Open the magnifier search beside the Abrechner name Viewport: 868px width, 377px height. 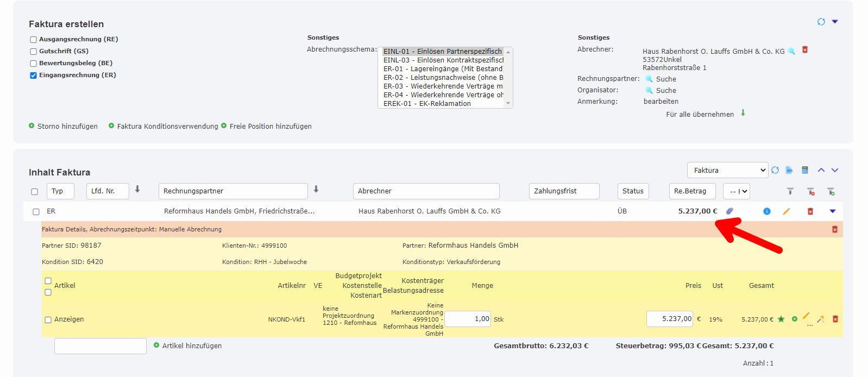[x=791, y=51]
